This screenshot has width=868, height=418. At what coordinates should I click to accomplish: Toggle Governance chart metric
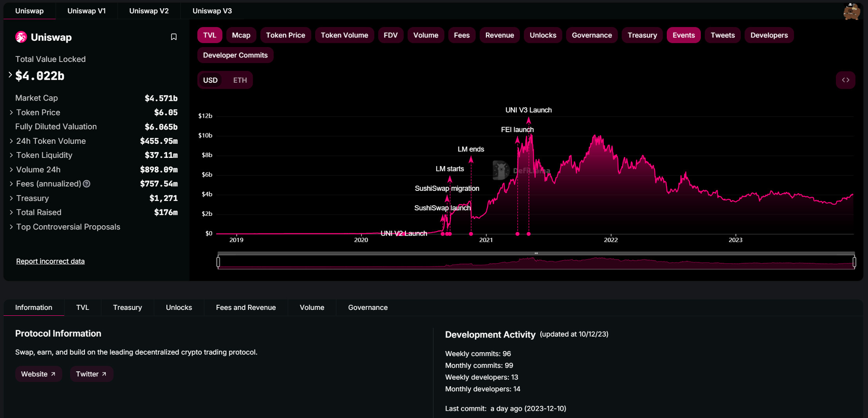tap(592, 35)
